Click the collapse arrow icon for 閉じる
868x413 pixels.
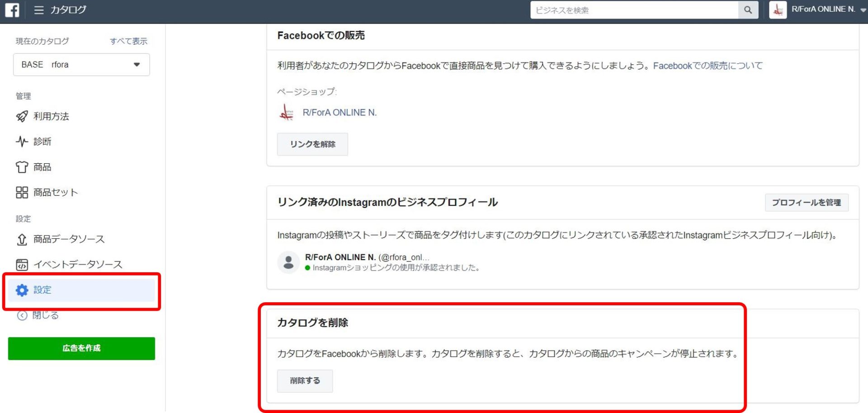(x=22, y=315)
